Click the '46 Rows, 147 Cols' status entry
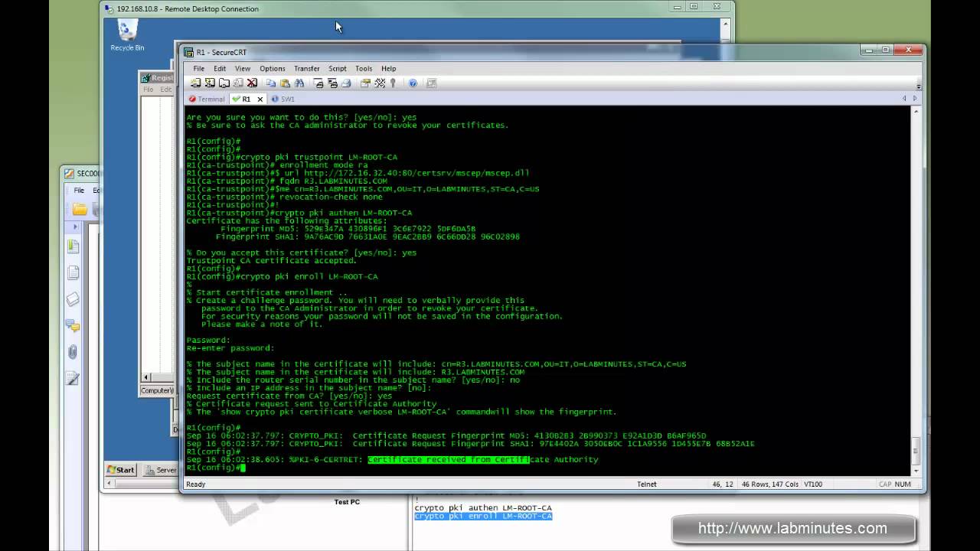 (770, 484)
